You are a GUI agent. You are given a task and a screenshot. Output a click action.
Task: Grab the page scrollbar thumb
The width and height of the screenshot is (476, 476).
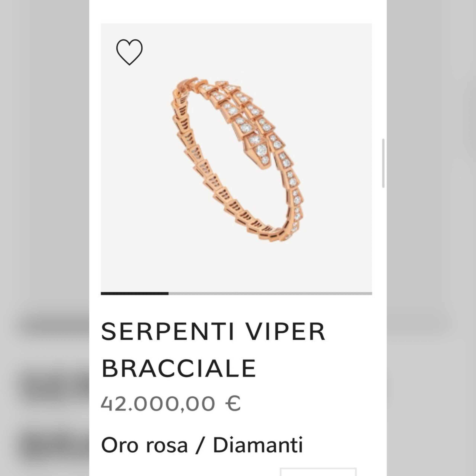pos(383,163)
